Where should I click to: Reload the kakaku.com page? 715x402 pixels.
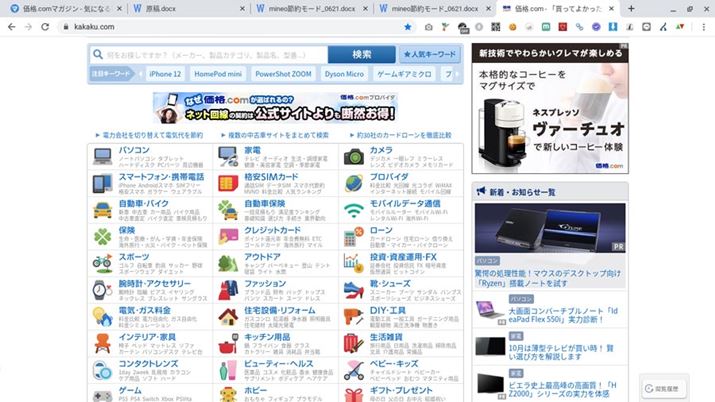click(x=45, y=27)
